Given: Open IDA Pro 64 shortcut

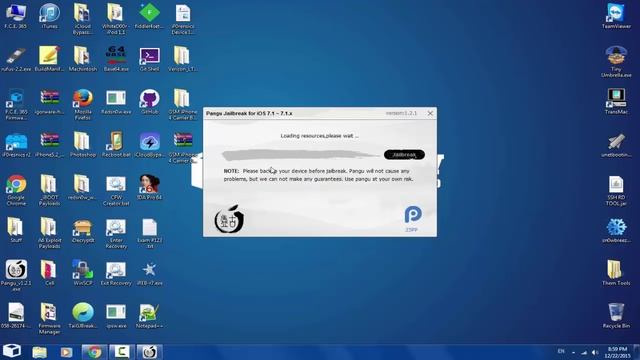Looking at the screenshot, I should (149, 187).
